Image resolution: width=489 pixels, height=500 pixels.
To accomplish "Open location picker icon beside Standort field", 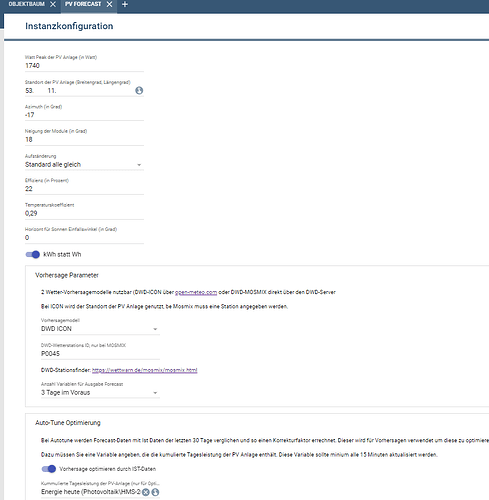I will pos(139,90).
